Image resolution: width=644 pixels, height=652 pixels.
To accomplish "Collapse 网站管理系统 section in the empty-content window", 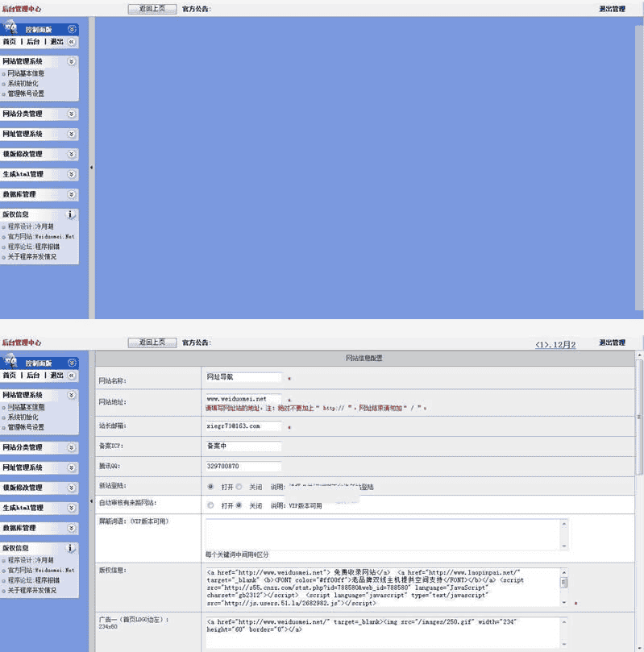I will 72,61.
